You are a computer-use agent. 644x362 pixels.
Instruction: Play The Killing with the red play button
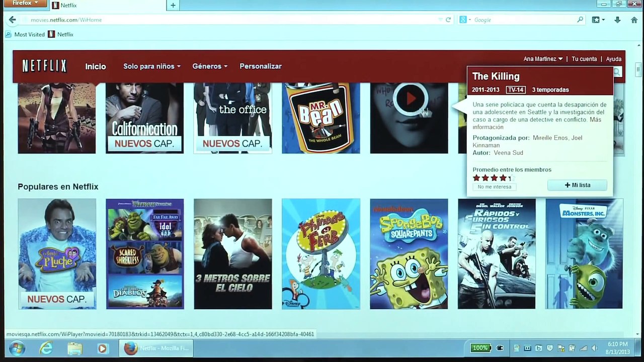click(411, 99)
